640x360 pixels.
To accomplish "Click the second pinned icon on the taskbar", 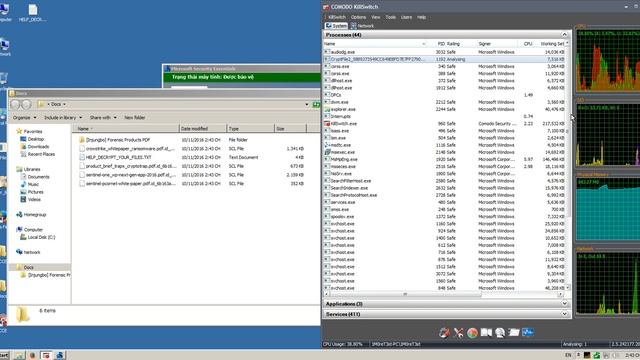I will click(33, 356).
